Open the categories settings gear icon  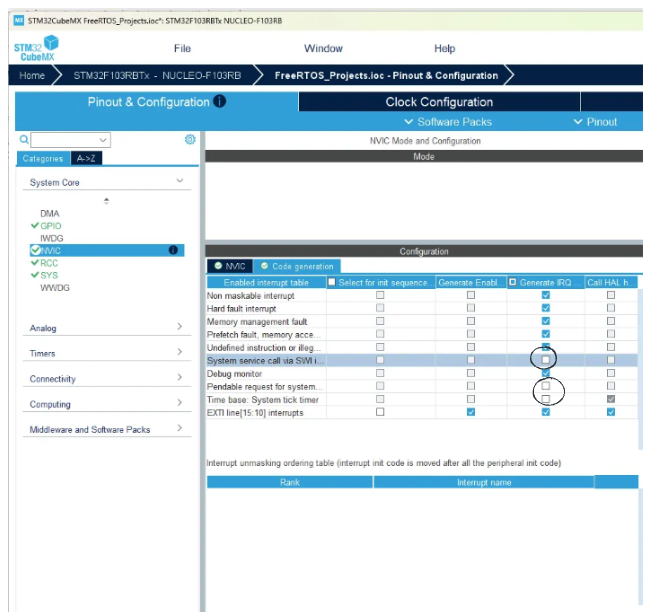point(190,139)
